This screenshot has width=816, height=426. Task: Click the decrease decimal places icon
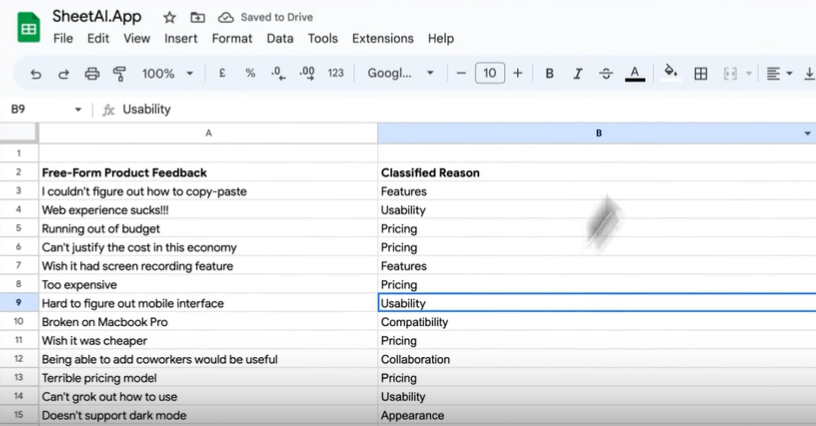point(278,73)
